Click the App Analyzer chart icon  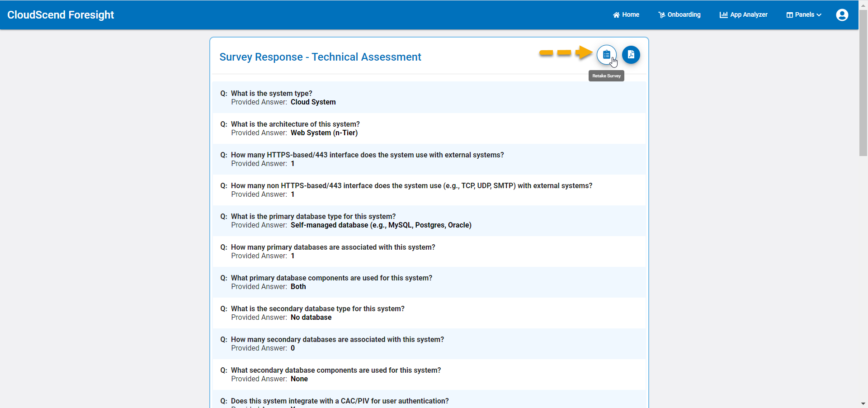(x=723, y=15)
